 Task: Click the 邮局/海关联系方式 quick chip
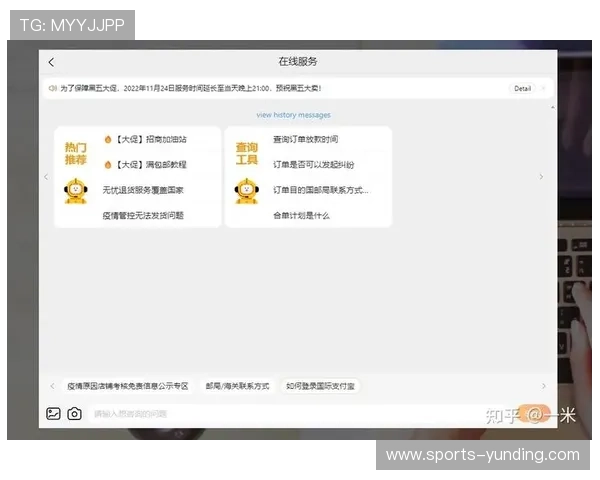[x=237, y=386]
